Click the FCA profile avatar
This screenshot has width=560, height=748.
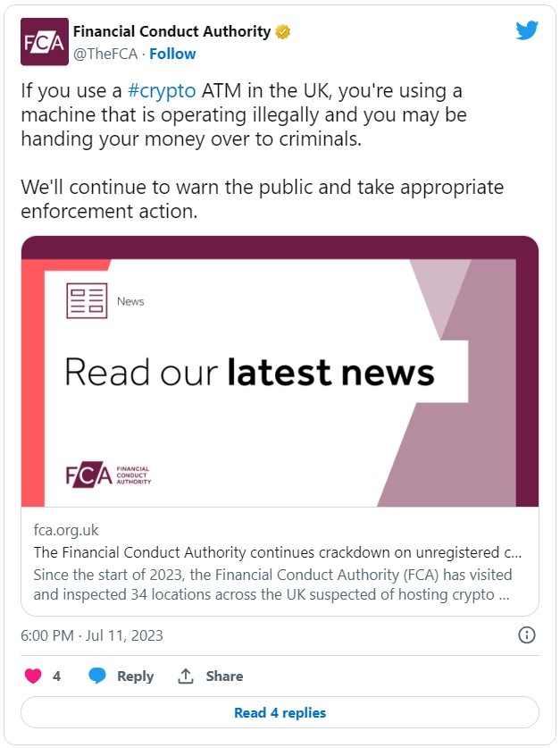point(44,42)
